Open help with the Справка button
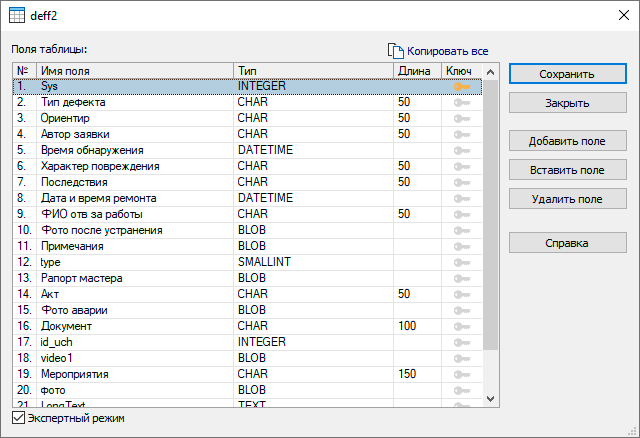The image size is (640, 438). click(x=567, y=243)
